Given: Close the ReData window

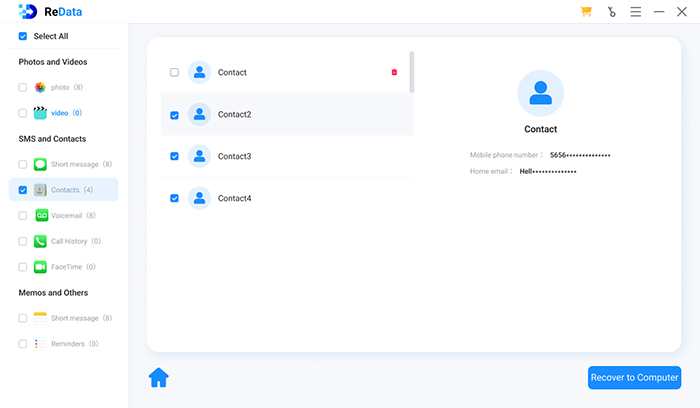Looking at the screenshot, I should pyautogui.click(x=682, y=12).
